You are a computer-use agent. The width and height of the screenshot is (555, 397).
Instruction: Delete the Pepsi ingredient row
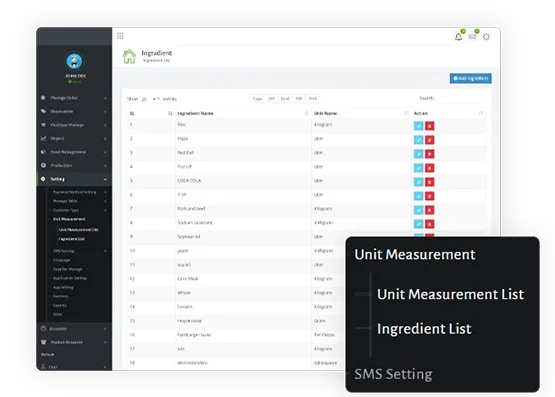(430, 140)
